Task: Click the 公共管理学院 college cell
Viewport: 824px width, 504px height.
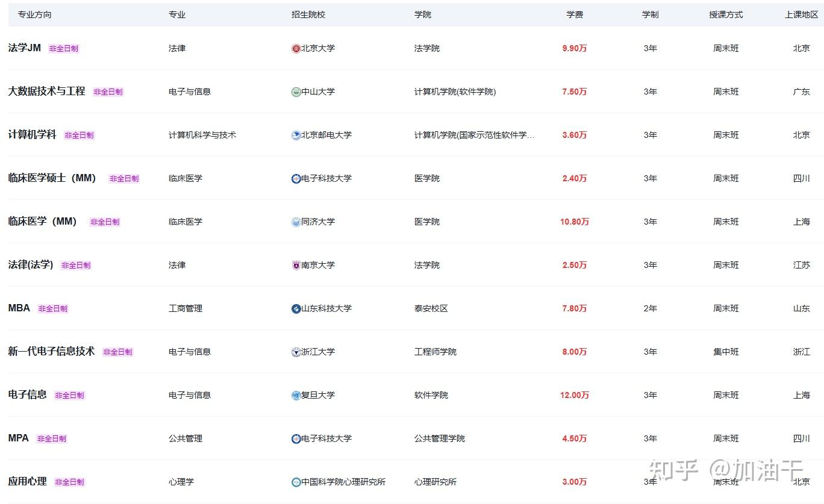Action: pyautogui.click(x=440, y=438)
